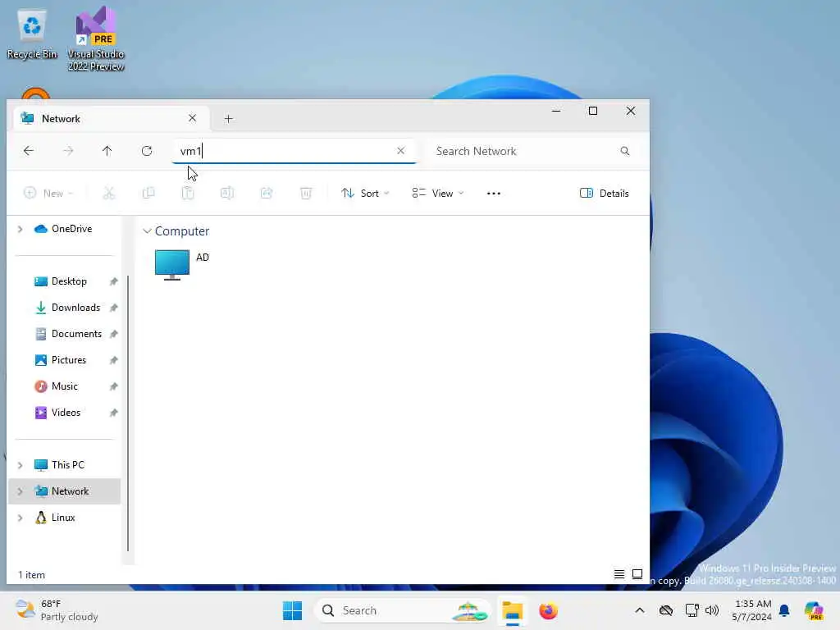840x630 pixels.
Task: Unpin Desktop using its pin icon
Action: 113,281
